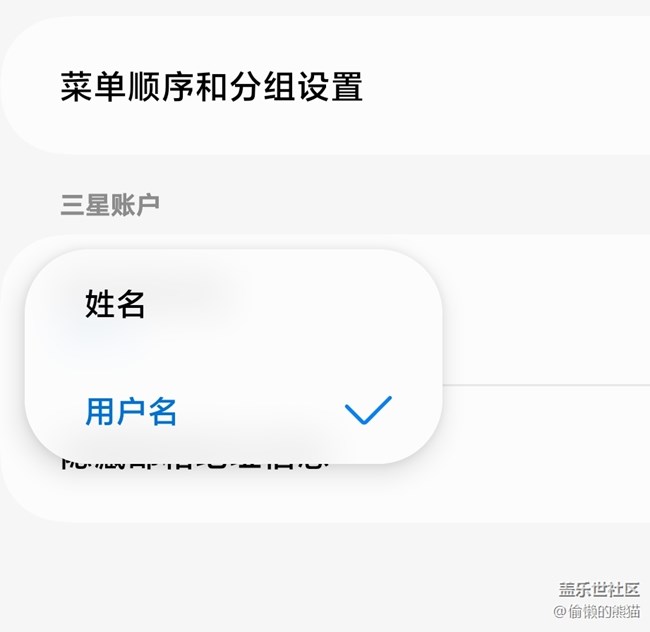The width and height of the screenshot is (650, 632).
Task: Tap gray gap right of 三星账户 label
Action: (x=405, y=204)
